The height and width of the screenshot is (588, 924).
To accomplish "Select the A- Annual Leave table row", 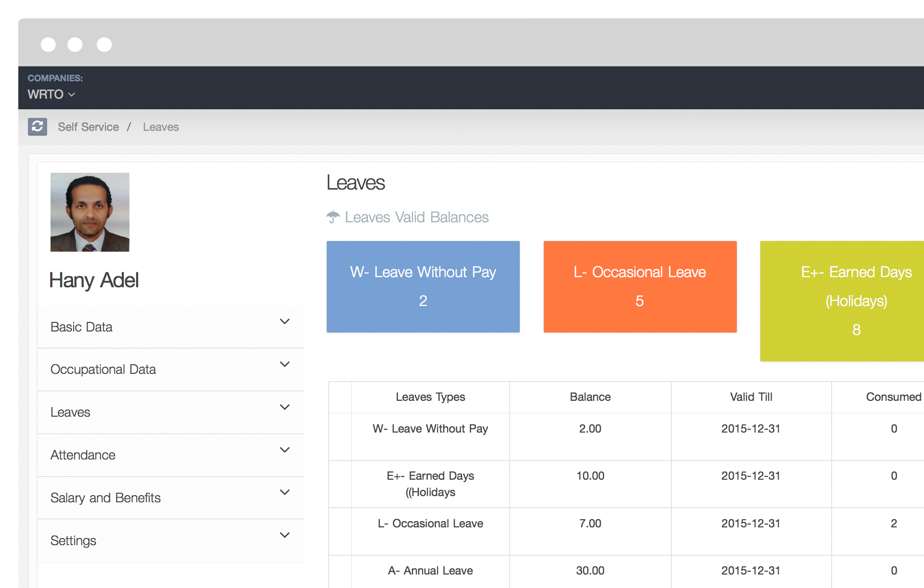I will pyautogui.click(x=430, y=571).
